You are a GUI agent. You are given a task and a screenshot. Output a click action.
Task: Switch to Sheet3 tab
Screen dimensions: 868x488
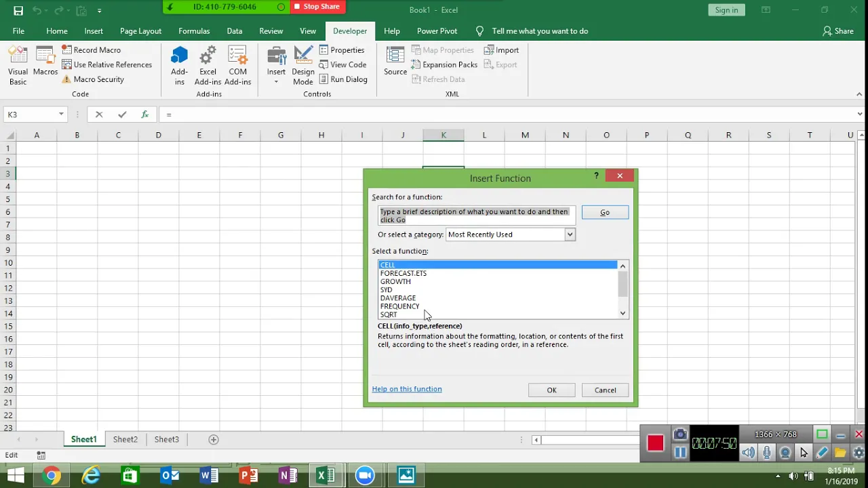pos(167,439)
